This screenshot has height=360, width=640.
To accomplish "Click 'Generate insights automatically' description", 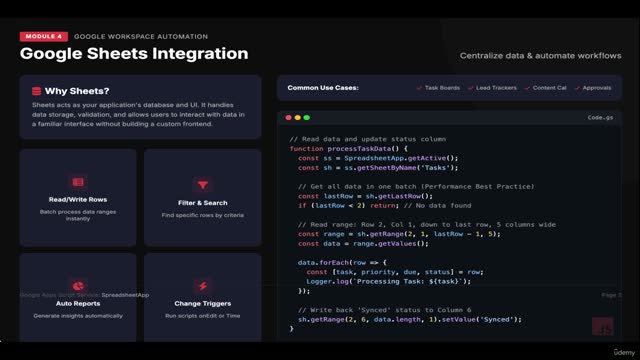I will pyautogui.click(x=78, y=316).
